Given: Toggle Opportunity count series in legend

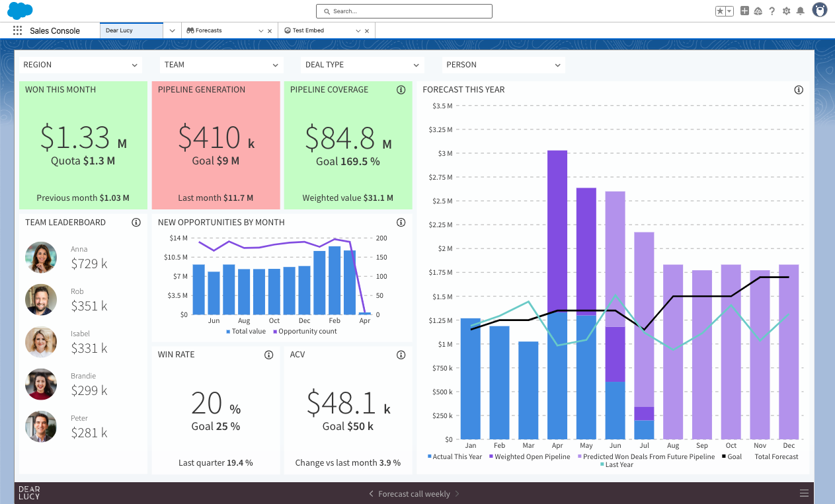Looking at the screenshot, I should coord(305,332).
